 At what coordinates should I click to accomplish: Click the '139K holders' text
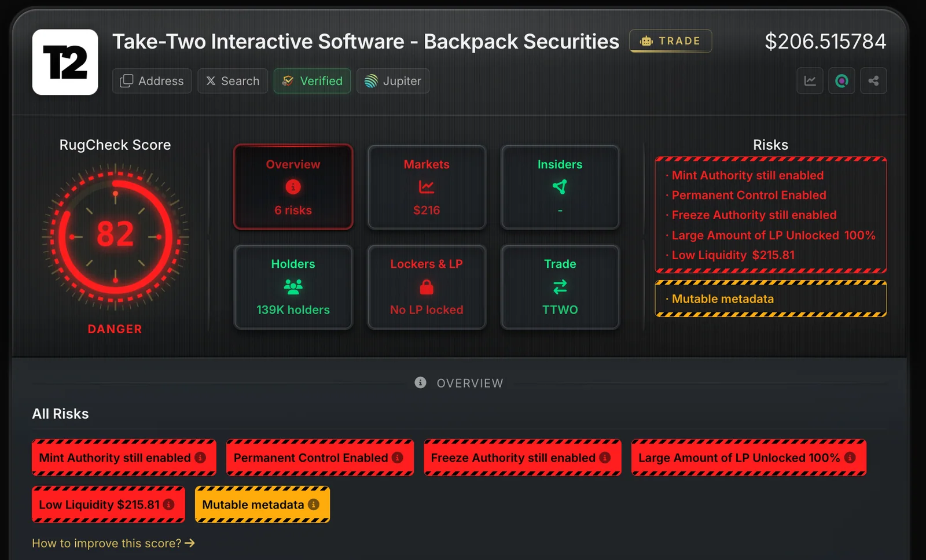coord(293,310)
